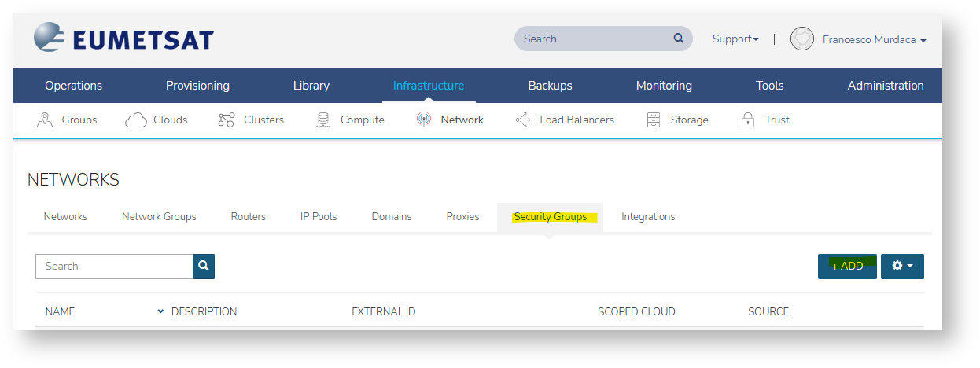Switch to the IP Pools tab
The image size is (980, 368).
[319, 217]
